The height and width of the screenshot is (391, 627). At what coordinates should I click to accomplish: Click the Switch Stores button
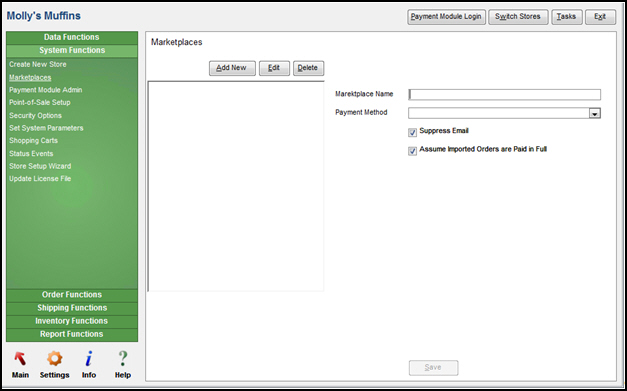[517, 17]
